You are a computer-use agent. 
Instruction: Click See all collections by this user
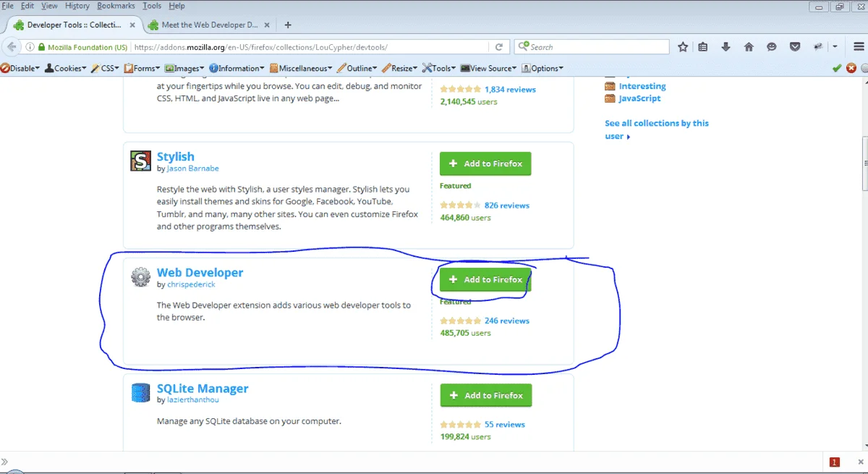pyautogui.click(x=657, y=130)
